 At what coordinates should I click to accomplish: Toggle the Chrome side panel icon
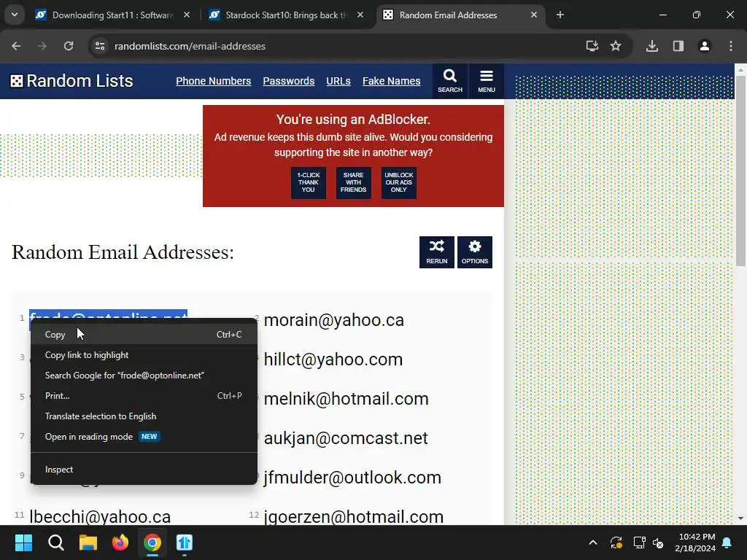click(x=678, y=46)
